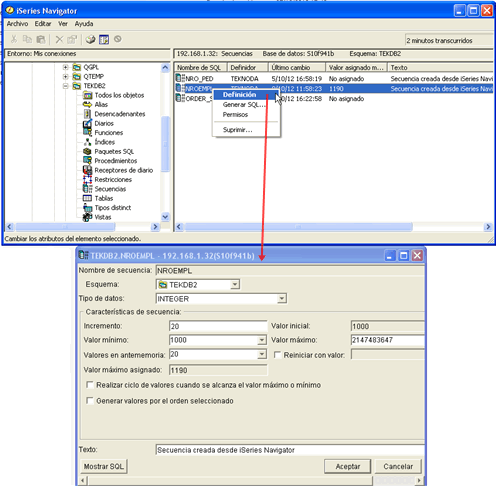Sort by Definidor column header

pyautogui.click(x=248, y=67)
